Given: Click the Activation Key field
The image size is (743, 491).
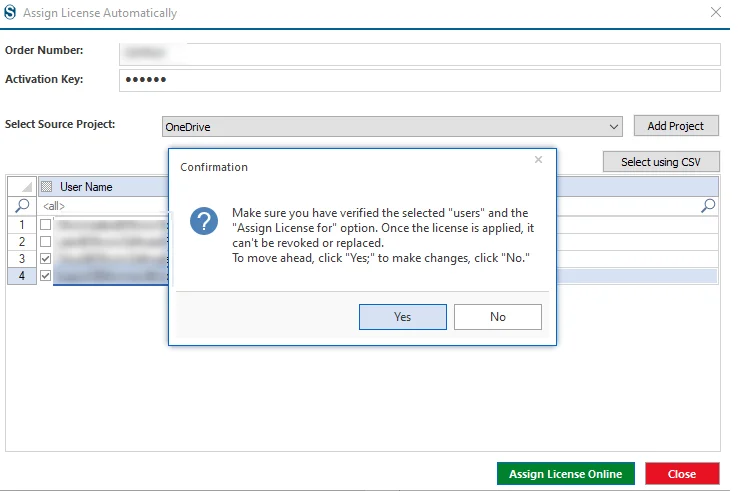Looking at the screenshot, I should click(420, 80).
